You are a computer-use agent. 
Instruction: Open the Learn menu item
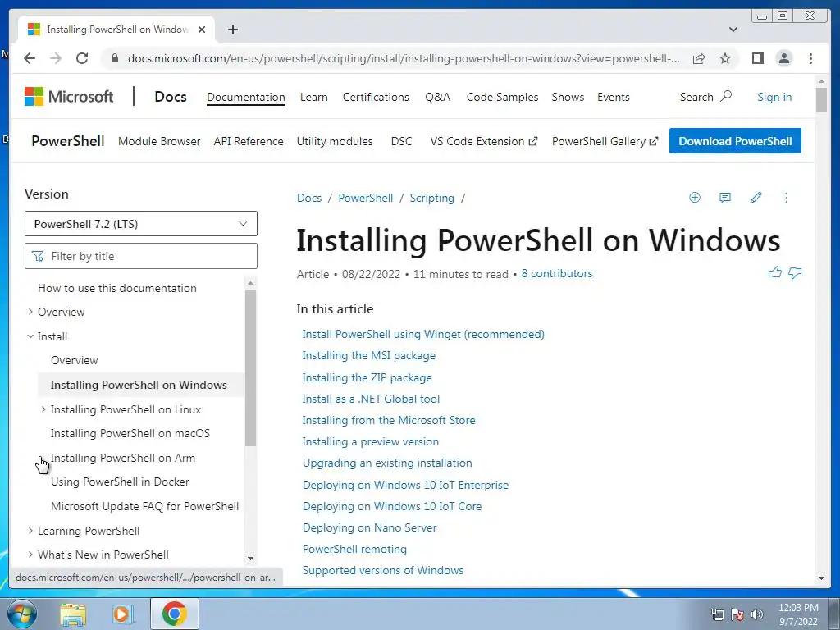(314, 97)
